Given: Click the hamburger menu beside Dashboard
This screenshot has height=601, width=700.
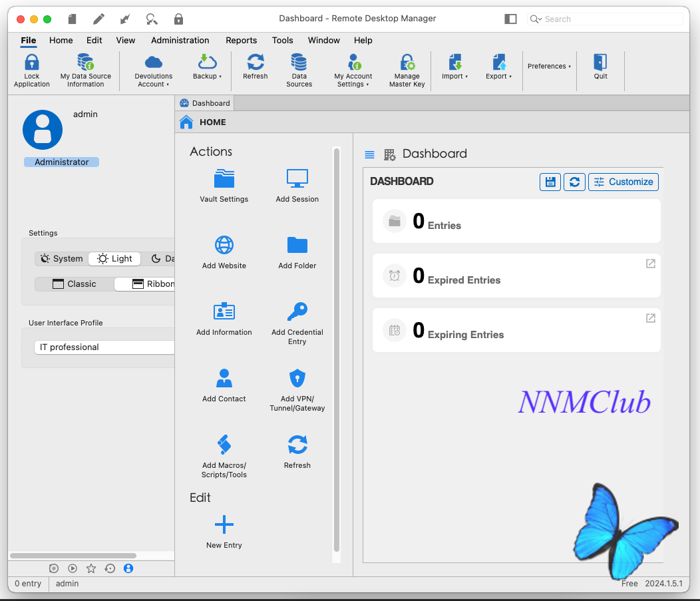Looking at the screenshot, I should [x=370, y=154].
